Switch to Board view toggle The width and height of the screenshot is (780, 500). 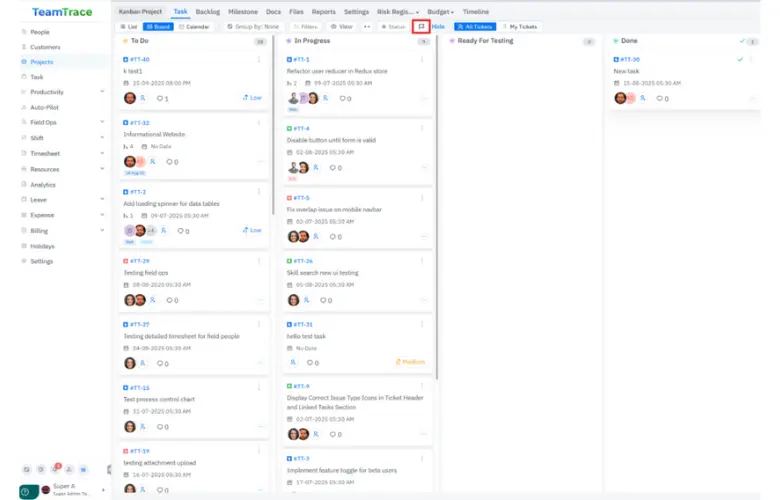[x=157, y=26]
